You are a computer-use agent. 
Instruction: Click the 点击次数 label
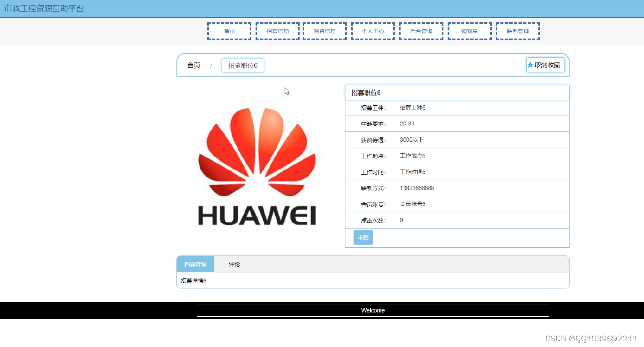[x=373, y=220]
